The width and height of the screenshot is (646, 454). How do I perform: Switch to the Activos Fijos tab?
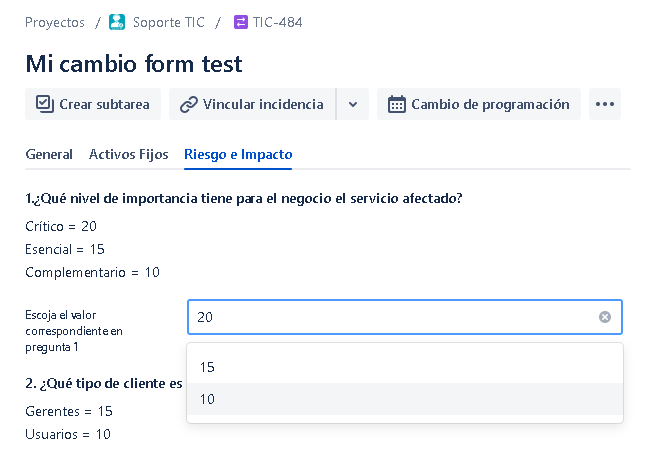(x=129, y=154)
